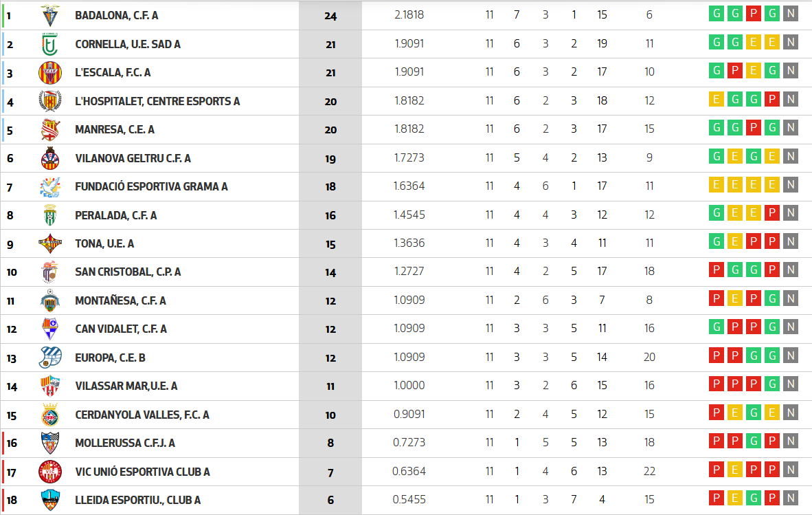Click Badalona's red P result box

pyautogui.click(x=754, y=14)
